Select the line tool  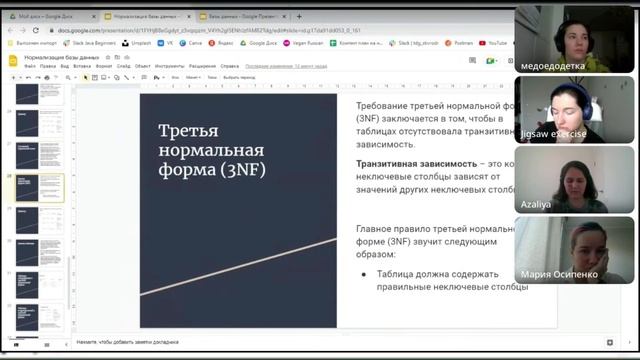click(x=127, y=77)
